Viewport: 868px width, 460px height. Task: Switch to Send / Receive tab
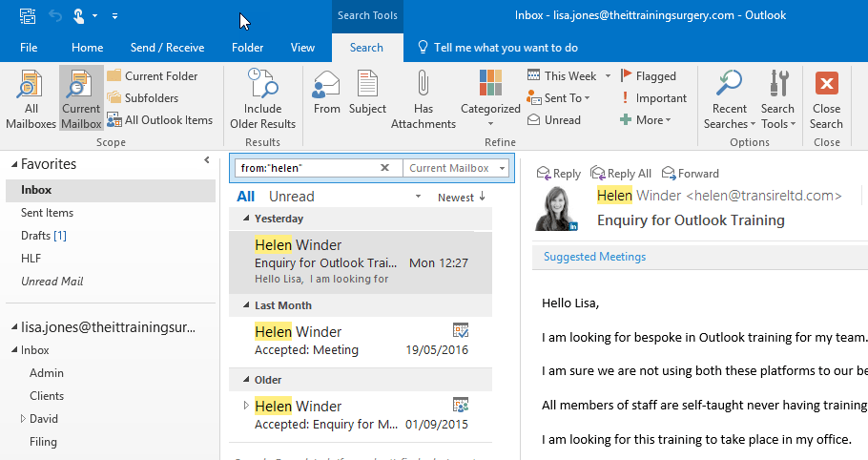coord(167,48)
